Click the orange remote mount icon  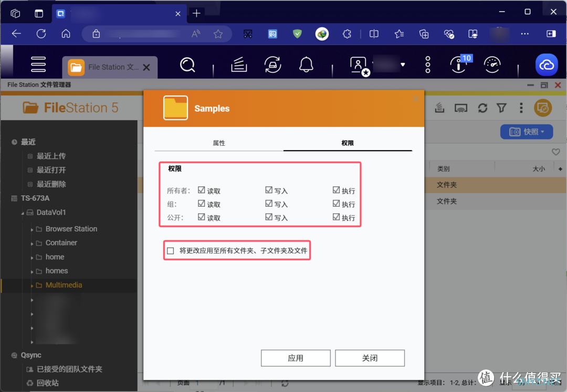click(x=543, y=108)
